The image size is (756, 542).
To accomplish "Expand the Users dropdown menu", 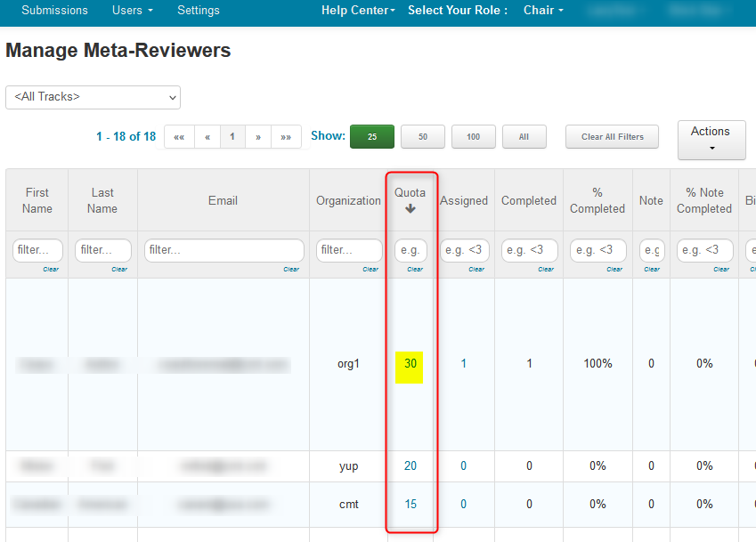I will (132, 10).
